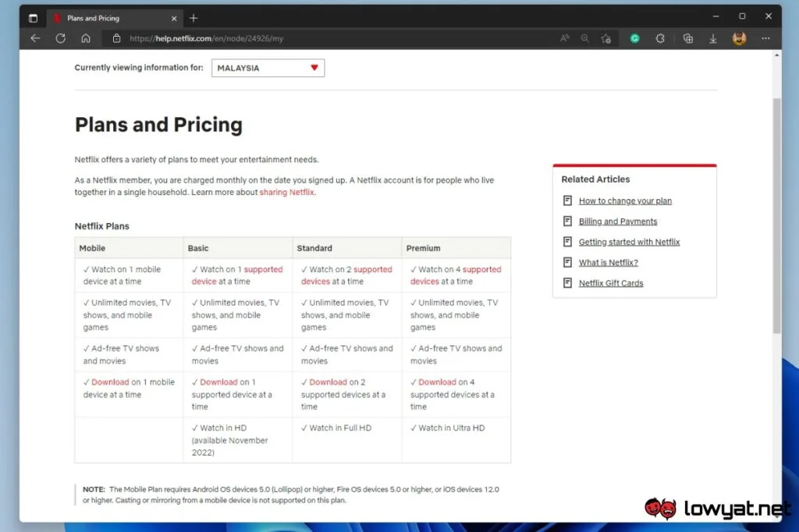Open the tab actions menu icon
Screen dimensions: 799x532
point(33,19)
